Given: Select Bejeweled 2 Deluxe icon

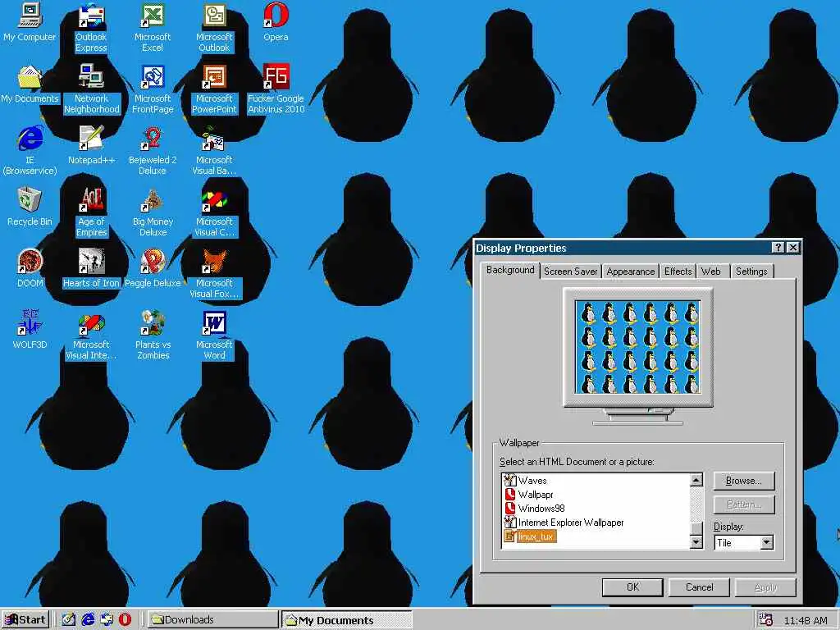Looking at the screenshot, I should click(153, 151).
